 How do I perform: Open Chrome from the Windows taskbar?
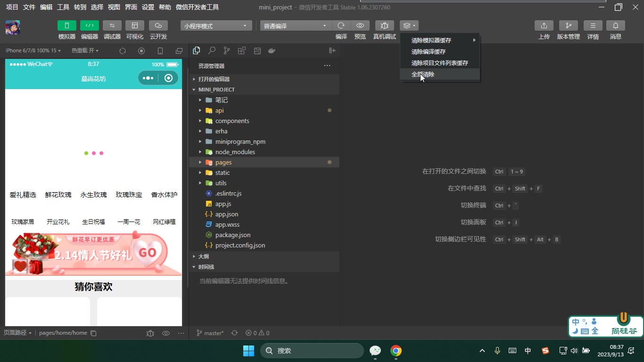point(396,351)
